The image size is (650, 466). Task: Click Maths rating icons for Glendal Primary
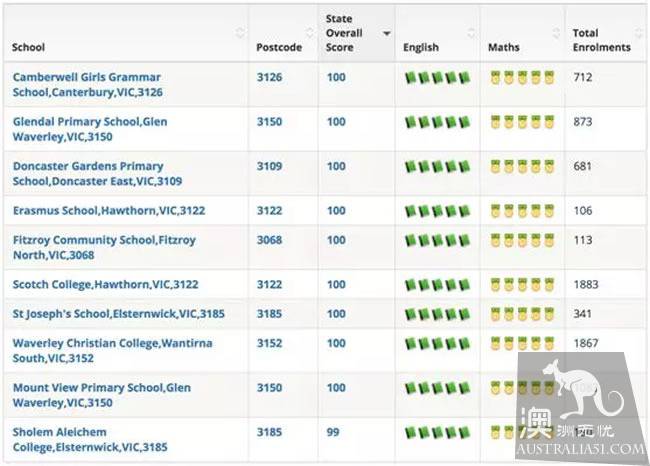click(522, 122)
